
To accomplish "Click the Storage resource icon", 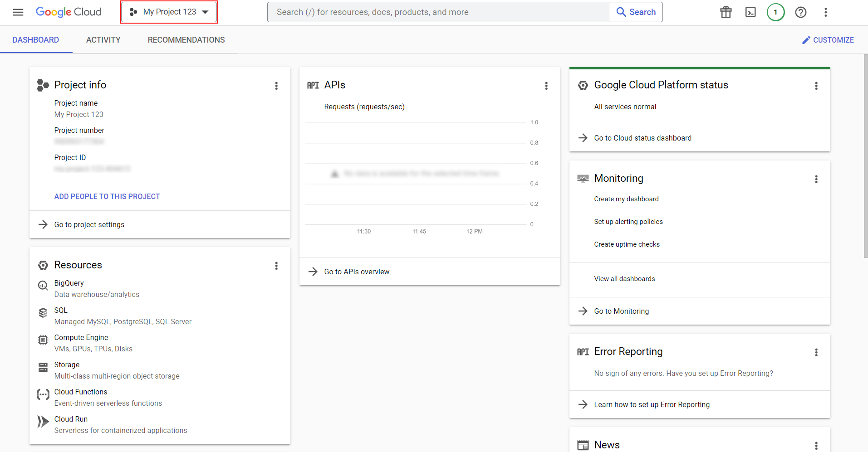I will click(43, 367).
